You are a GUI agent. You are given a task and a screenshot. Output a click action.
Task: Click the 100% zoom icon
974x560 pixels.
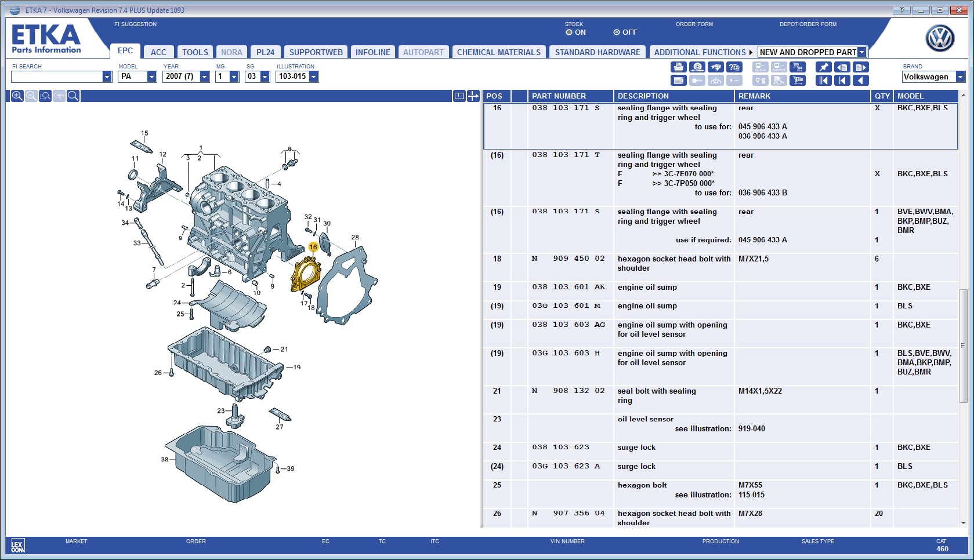click(x=59, y=96)
